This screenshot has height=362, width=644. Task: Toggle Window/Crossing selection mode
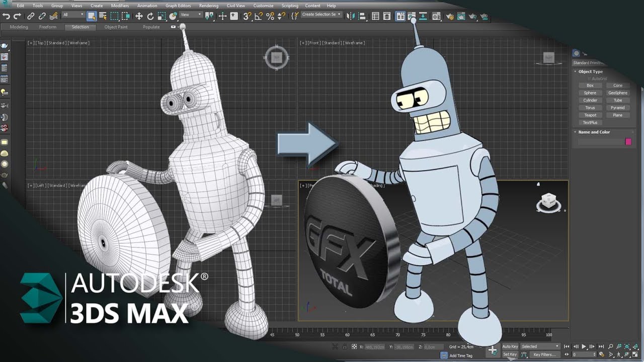point(125,16)
